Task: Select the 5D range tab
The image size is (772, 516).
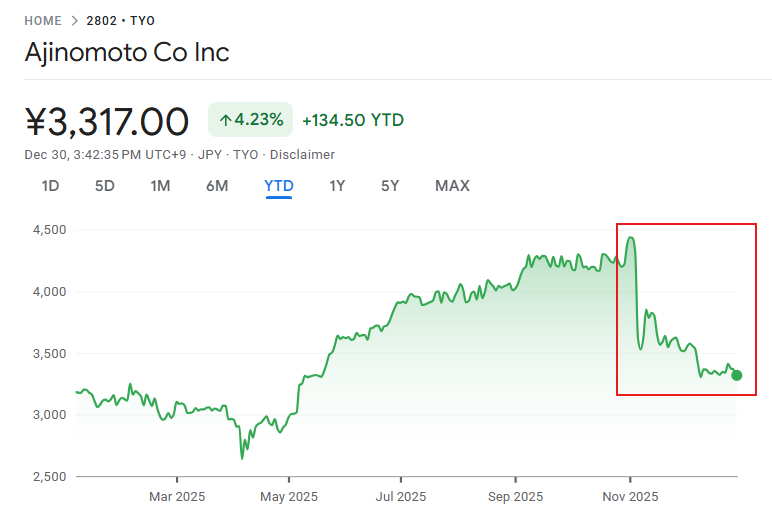Action: pyautogui.click(x=105, y=186)
